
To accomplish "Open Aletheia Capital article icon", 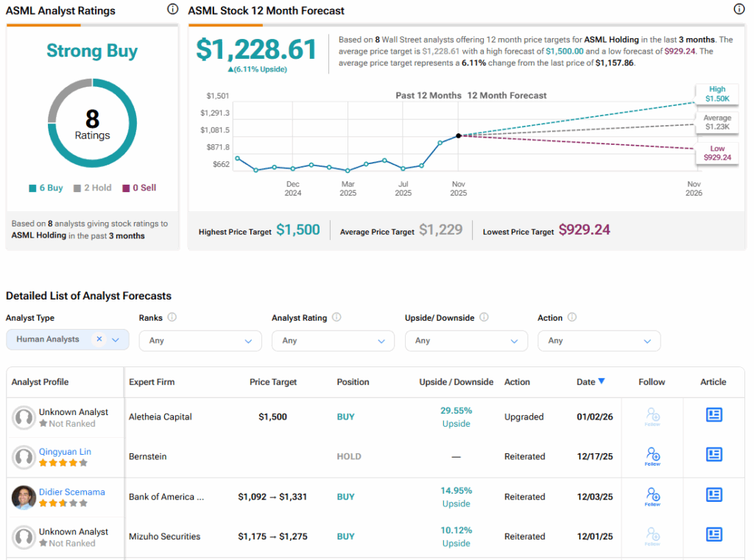I will 714,415.
